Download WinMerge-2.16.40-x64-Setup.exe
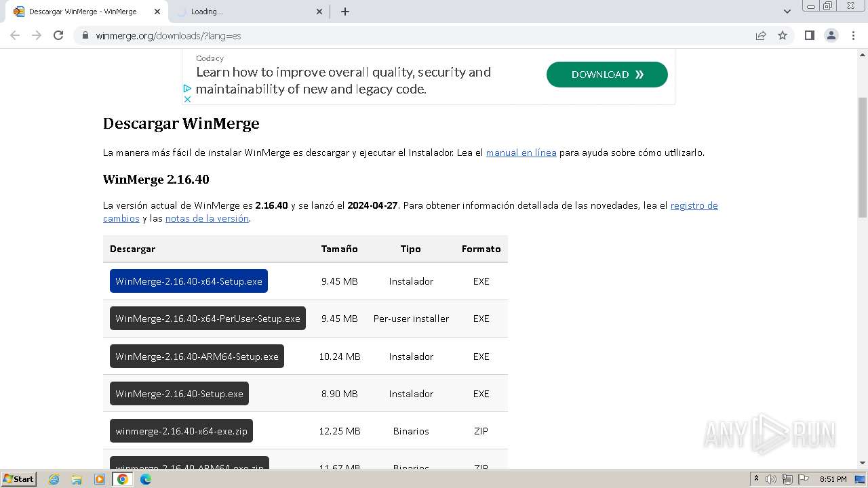 click(189, 281)
